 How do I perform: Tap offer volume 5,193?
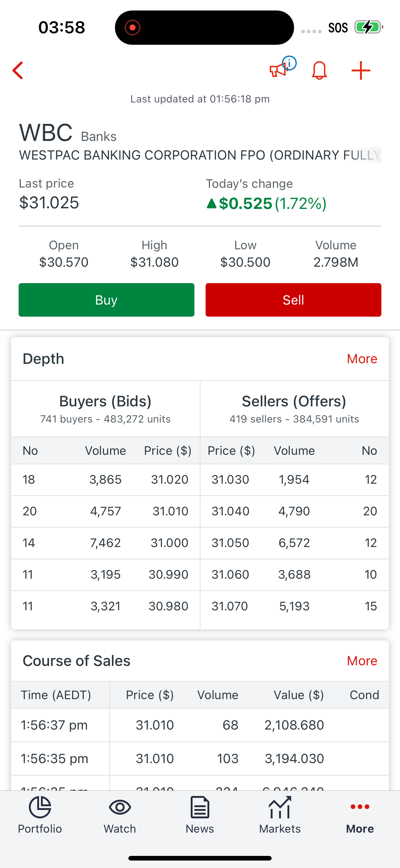point(294,606)
